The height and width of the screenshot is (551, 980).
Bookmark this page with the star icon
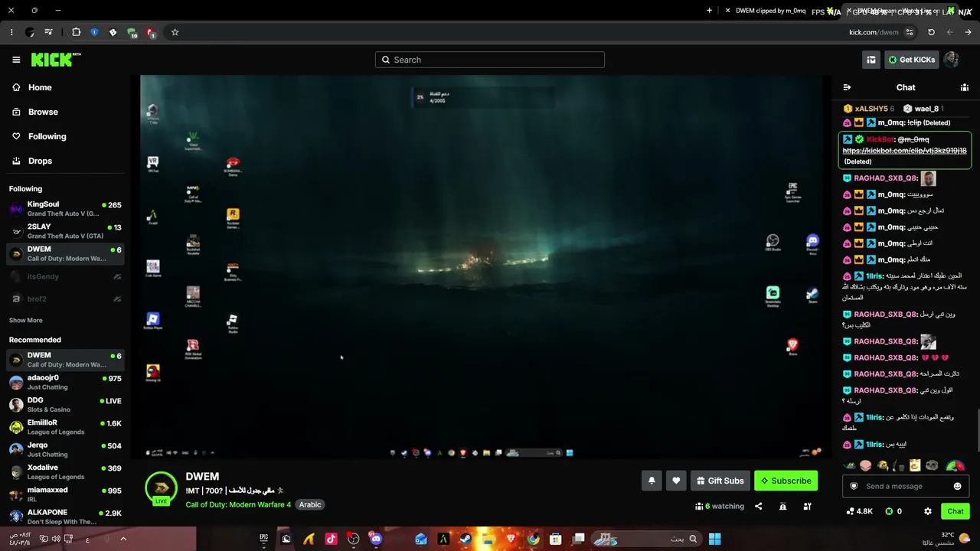[x=175, y=32]
